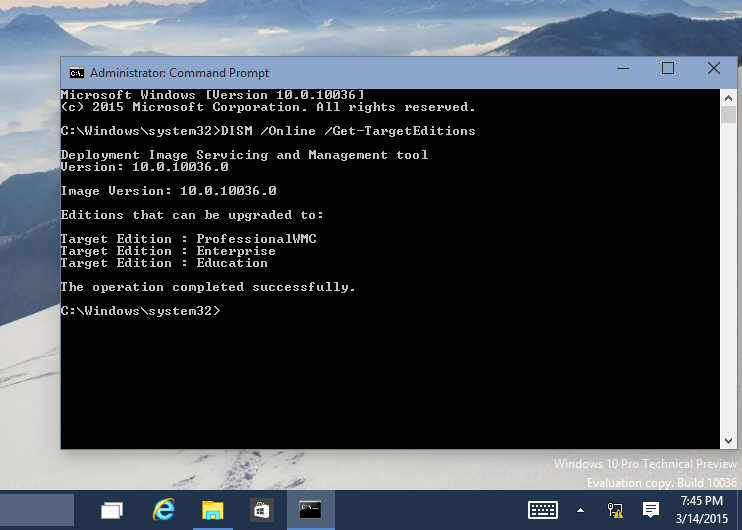Open File Explorer from the taskbar
This screenshot has width=742, height=530.
coord(213,510)
